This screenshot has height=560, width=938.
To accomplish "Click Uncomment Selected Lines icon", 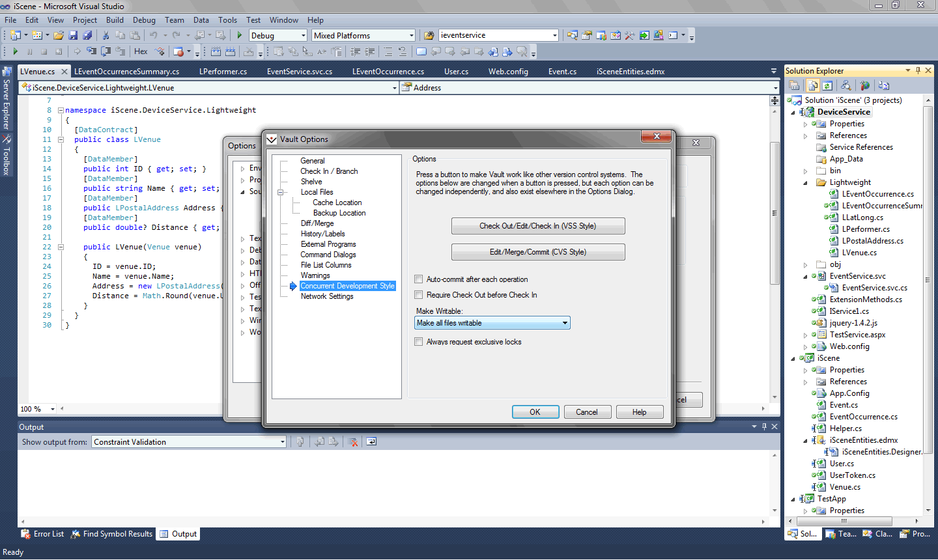I will (x=402, y=51).
